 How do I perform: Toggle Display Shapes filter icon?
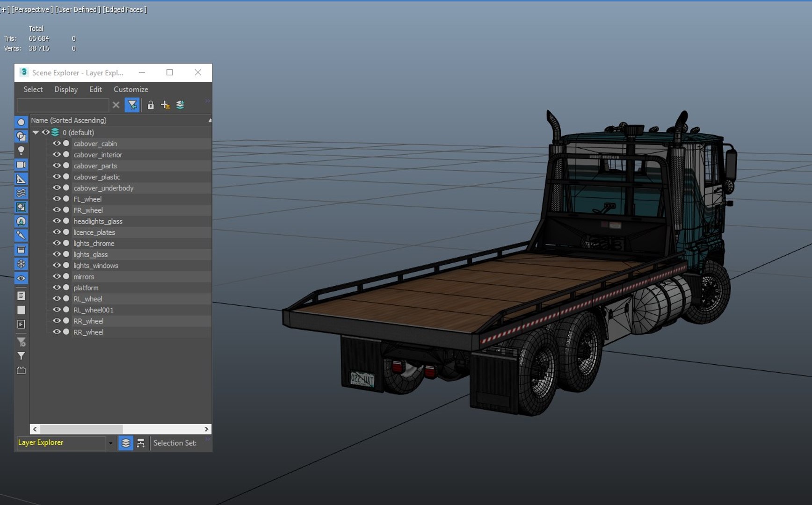[21, 136]
